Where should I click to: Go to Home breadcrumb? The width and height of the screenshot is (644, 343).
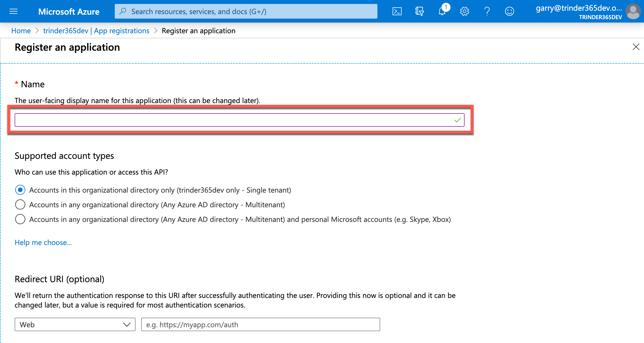[x=21, y=31]
